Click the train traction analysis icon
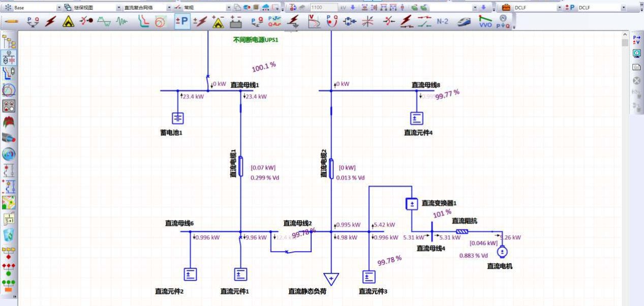Image resolution: width=644 pixels, height=306 pixels. point(465,22)
